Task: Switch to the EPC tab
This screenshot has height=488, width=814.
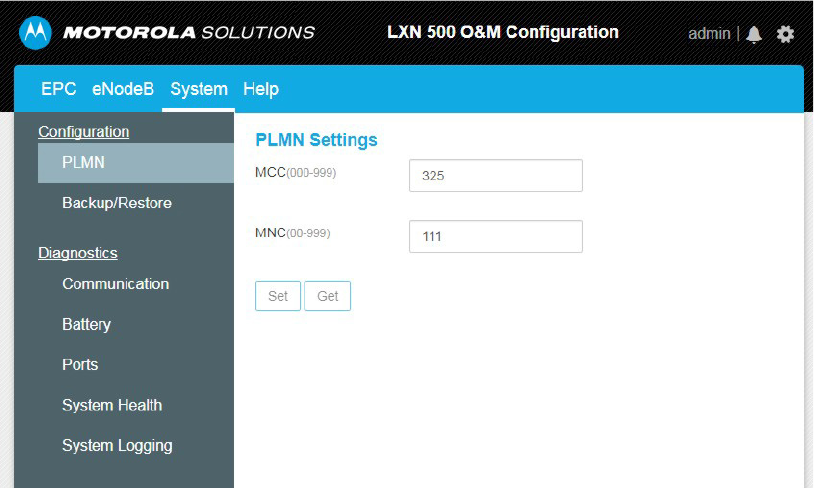Action: pyautogui.click(x=59, y=89)
